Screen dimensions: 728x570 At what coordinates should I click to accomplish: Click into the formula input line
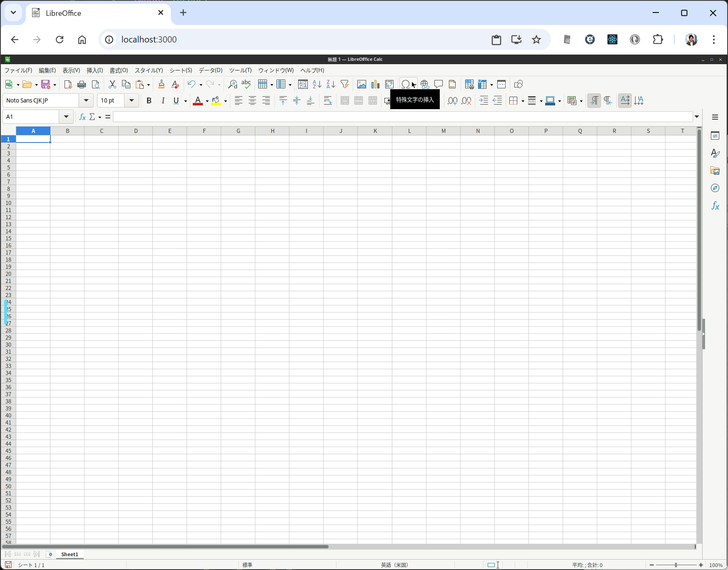click(400, 117)
